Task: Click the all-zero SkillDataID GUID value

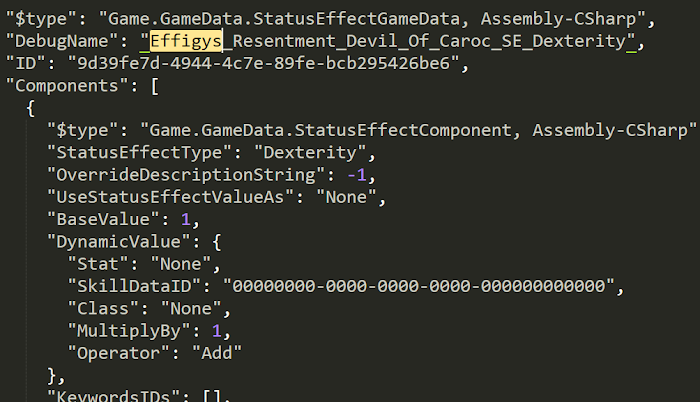Action: pos(419,287)
